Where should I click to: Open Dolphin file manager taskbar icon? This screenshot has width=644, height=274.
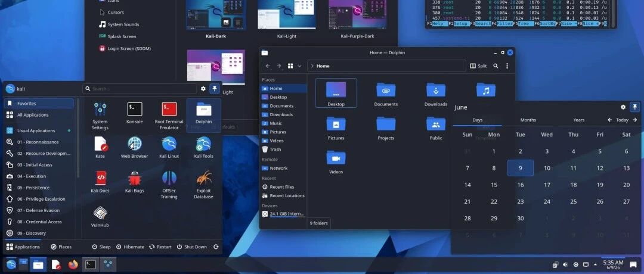(38, 264)
